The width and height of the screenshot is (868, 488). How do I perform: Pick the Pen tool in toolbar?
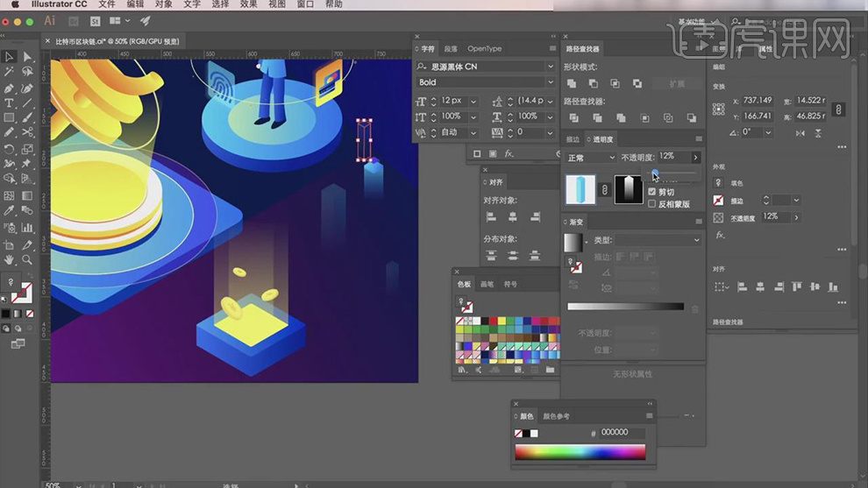10,88
